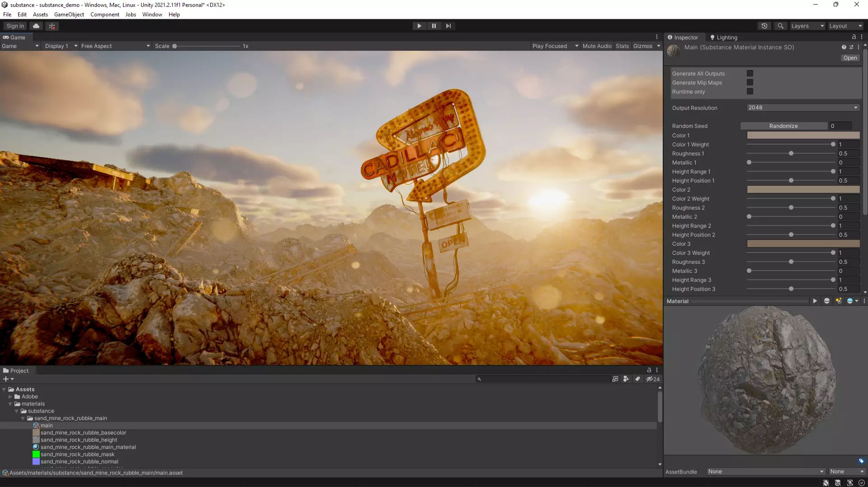Click the Color 2 swatch to pick a color
This screenshot has height=487, width=868.
point(803,190)
